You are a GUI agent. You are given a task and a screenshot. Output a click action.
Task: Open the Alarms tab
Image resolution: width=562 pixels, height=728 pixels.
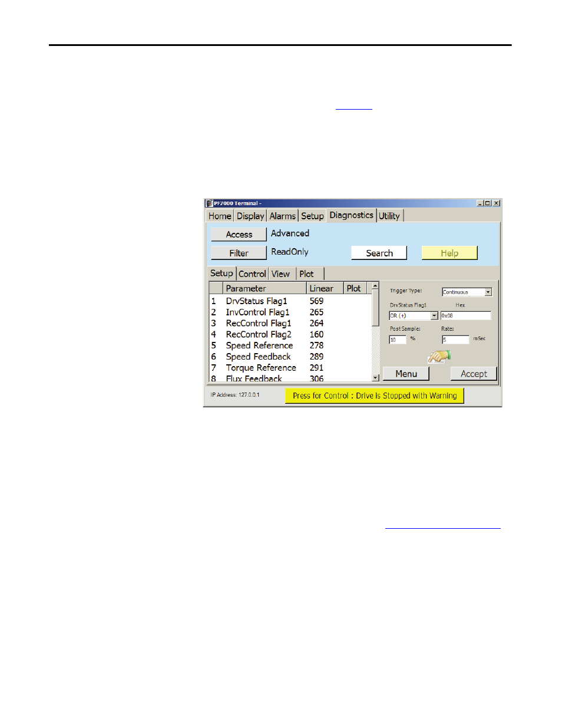click(x=283, y=216)
